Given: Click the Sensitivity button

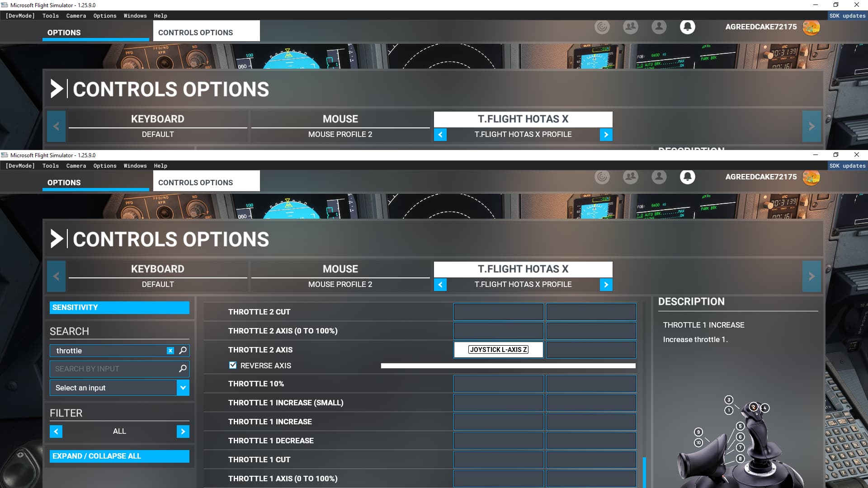Looking at the screenshot, I should 119,307.
